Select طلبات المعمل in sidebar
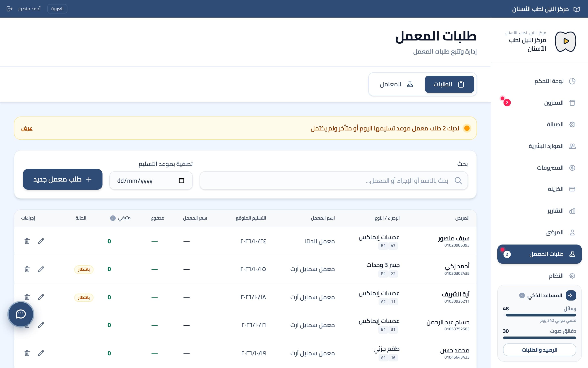This screenshot has width=588, height=368. click(x=539, y=254)
